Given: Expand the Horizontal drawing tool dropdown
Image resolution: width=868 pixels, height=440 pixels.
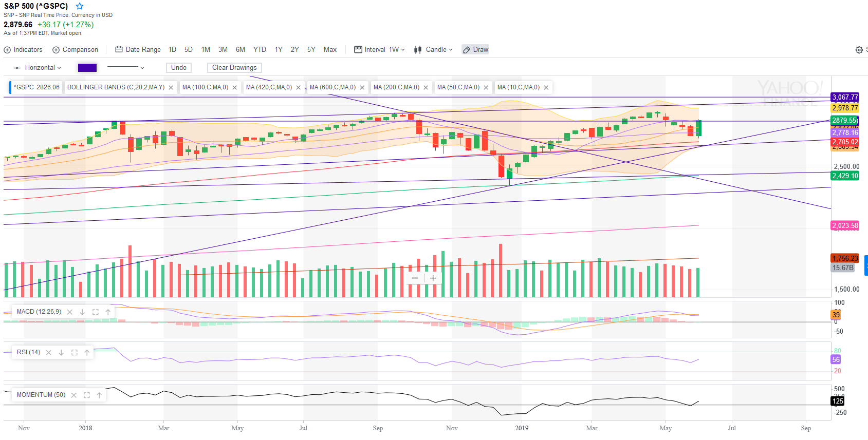Looking at the screenshot, I should pyautogui.click(x=38, y=68).
